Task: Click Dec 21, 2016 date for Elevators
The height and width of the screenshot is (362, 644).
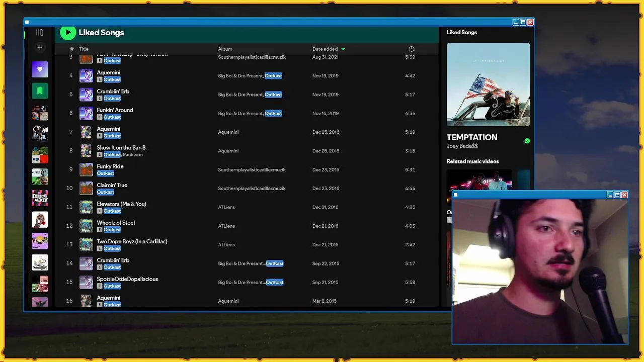Action: (x=325, y=207)
